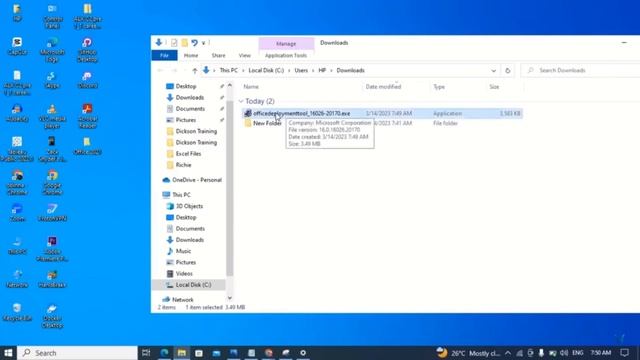The image size is (640, 360).
Task: Click the Back navigation arrow
Action: 160,71
